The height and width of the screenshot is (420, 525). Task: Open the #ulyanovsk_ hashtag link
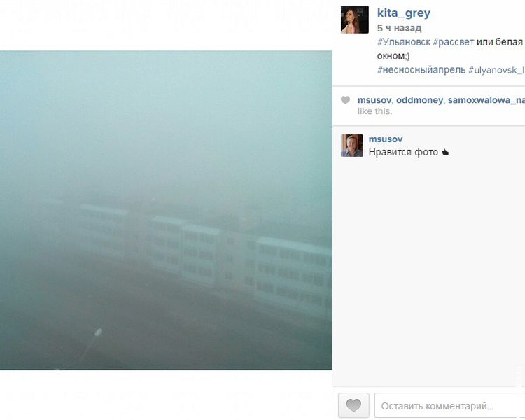pyautogui.click(x=496, y=70)
